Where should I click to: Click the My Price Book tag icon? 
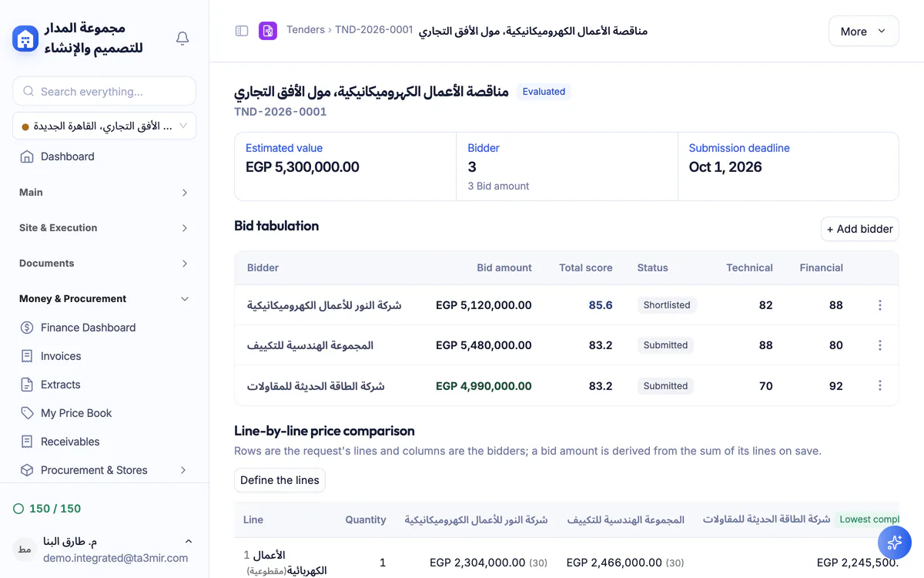[x=27, y=413]
